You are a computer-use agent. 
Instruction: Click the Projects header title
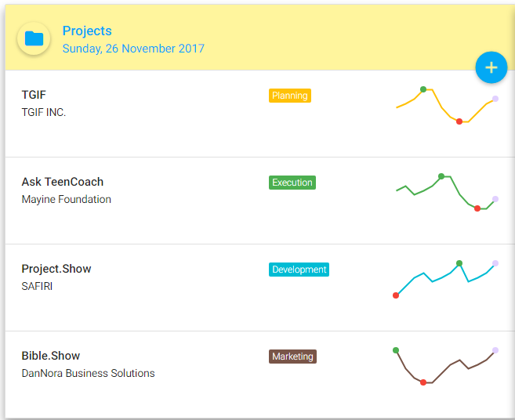87,31
